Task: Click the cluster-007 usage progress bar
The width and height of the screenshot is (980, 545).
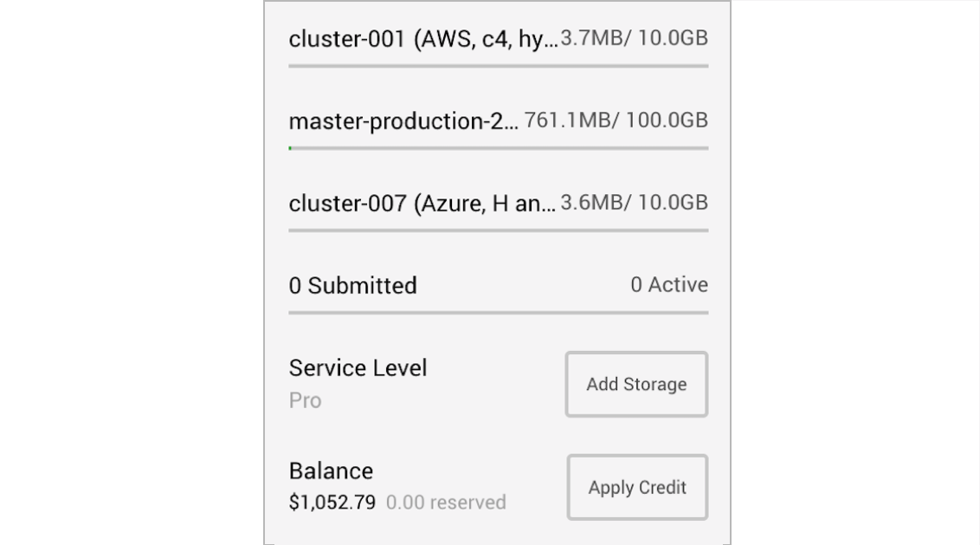Action: click(498, 230)
